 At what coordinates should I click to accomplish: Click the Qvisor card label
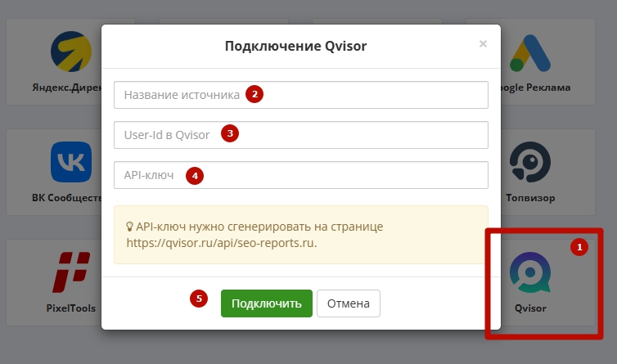tap(530, 308)
